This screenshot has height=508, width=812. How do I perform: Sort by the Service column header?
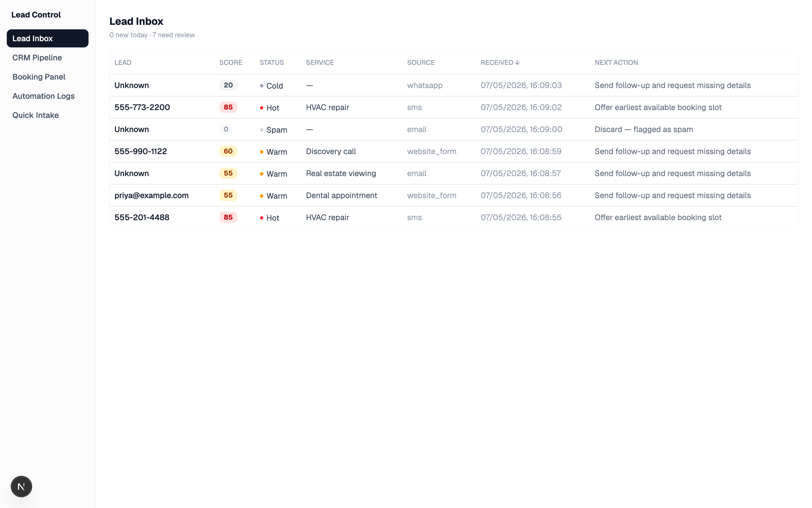point(320,62)
